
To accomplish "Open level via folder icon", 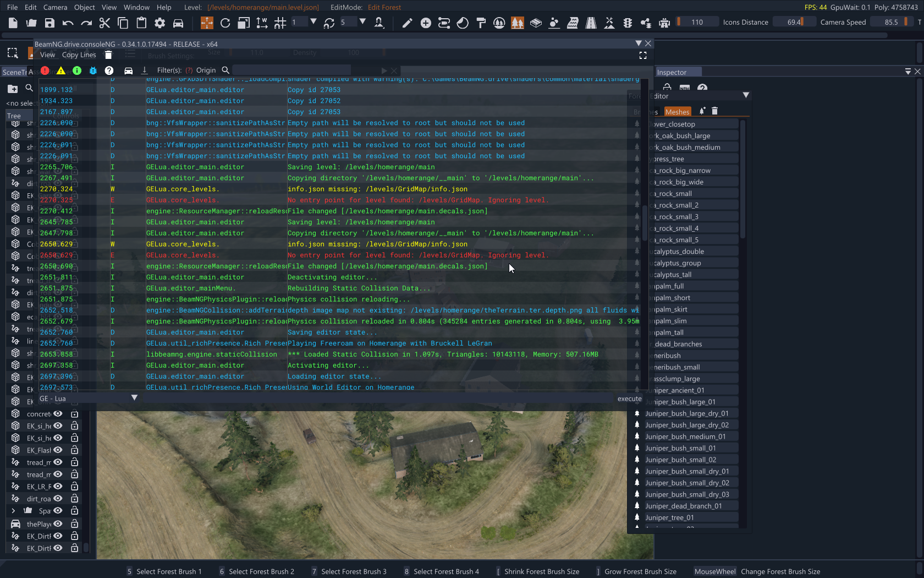I will pos(31,23).
